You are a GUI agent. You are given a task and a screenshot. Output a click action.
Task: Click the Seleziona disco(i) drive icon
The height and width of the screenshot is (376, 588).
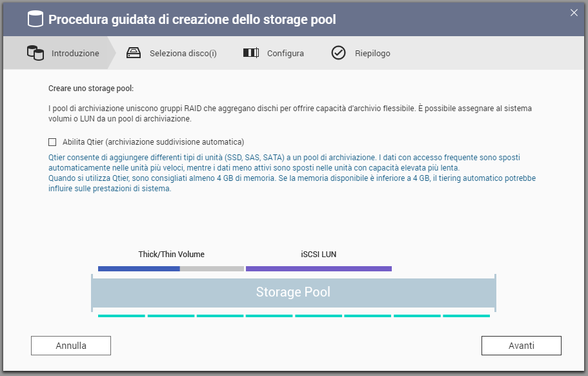coord(134,53)
